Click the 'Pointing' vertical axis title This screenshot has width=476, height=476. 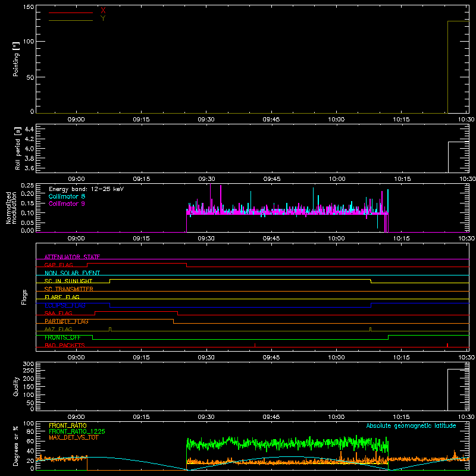click(x=16, y=59)
